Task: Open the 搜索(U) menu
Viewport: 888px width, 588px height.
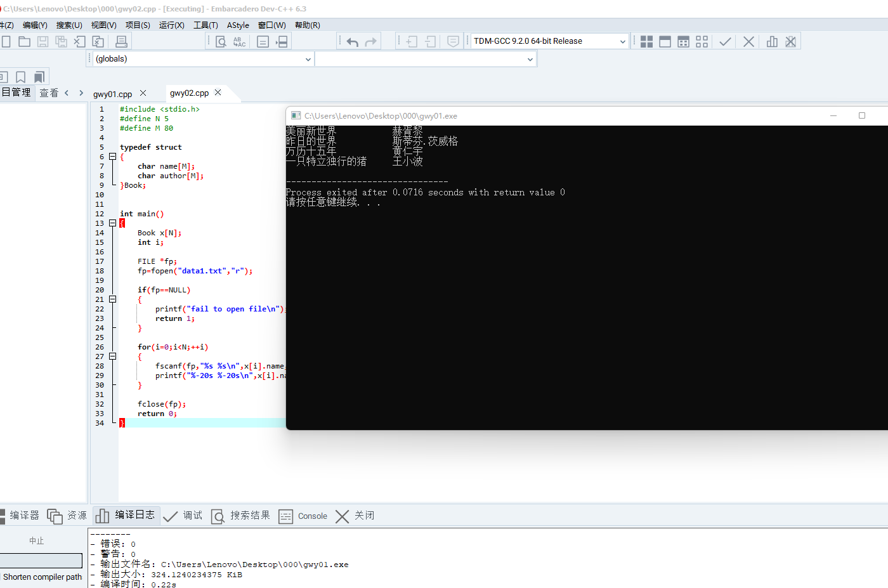Action: click(x=69, y=25)
